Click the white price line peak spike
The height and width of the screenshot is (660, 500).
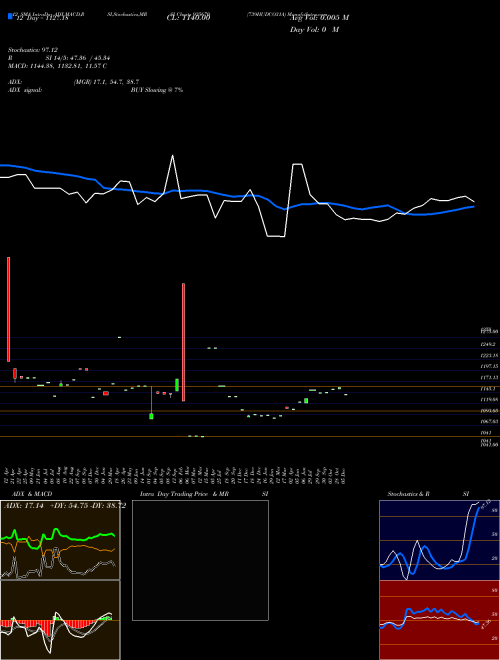173,157
